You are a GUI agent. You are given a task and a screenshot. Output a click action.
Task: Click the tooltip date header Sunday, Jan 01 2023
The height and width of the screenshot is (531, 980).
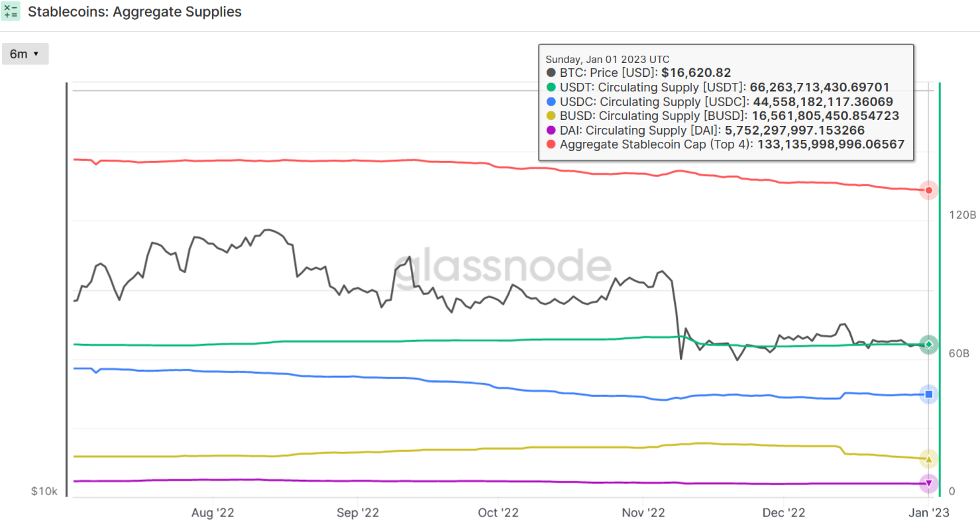click(x=608, y=59)
